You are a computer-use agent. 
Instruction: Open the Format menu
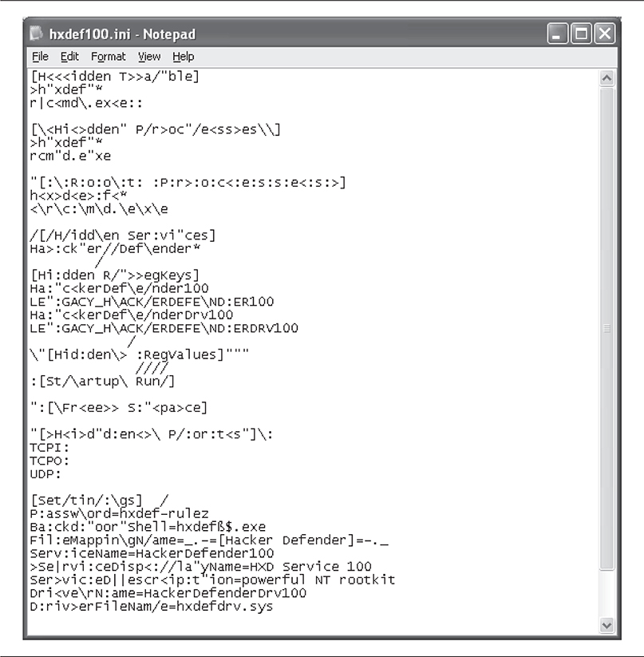[x=108, y=57]
